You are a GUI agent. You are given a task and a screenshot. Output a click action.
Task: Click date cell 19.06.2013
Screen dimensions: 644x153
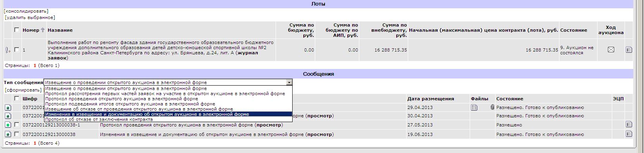420,134
